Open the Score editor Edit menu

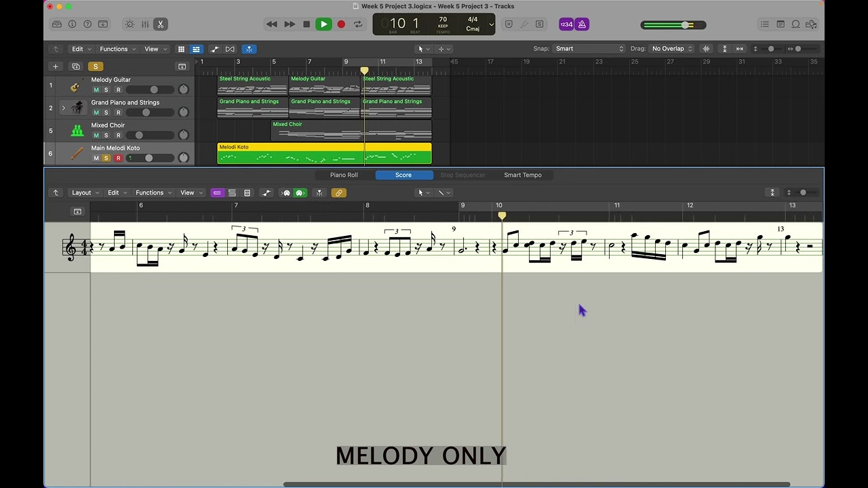[117, 192]
